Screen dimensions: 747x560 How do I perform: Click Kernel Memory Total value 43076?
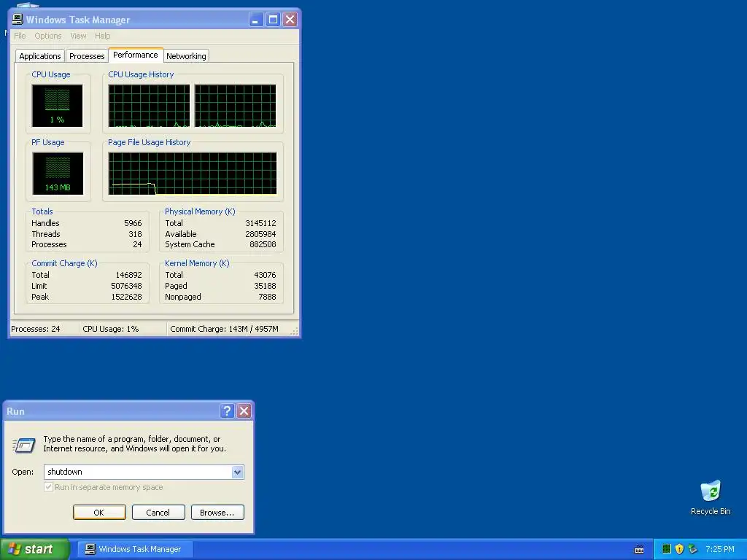(x=265, y=275)
